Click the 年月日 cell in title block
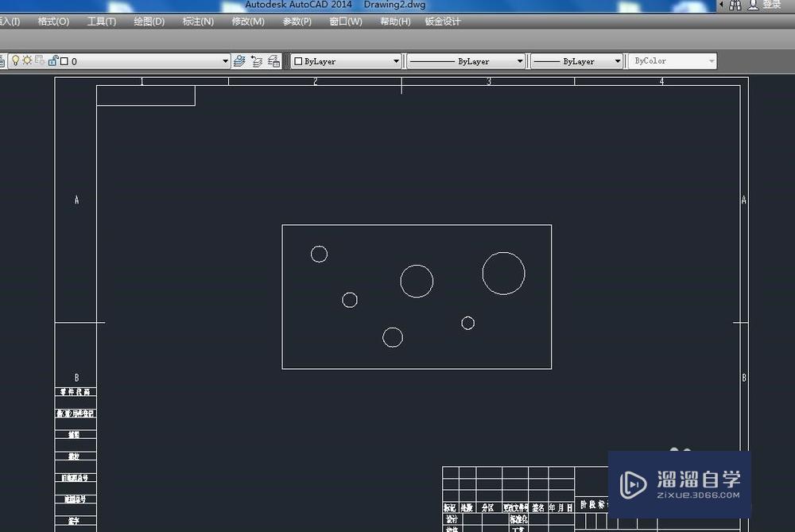The width and height of the screenshot is (795, 532). point(560,507)
